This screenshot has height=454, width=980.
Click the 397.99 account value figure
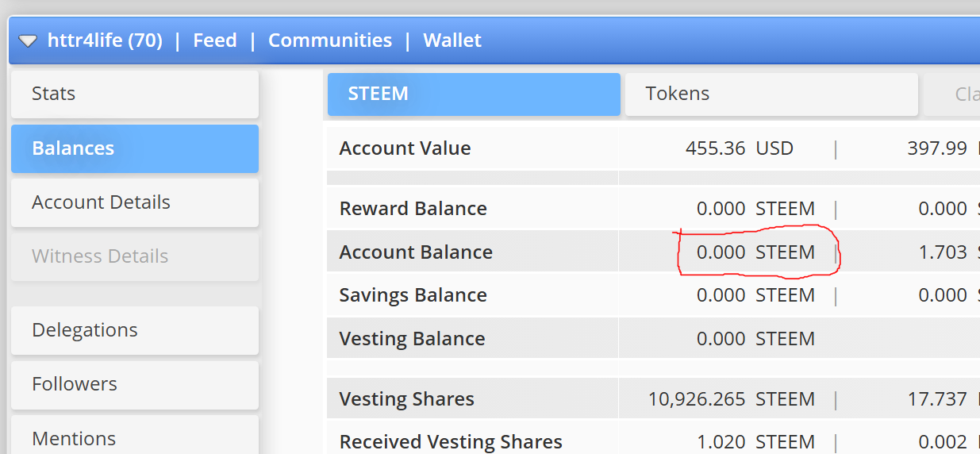(937, 148)
